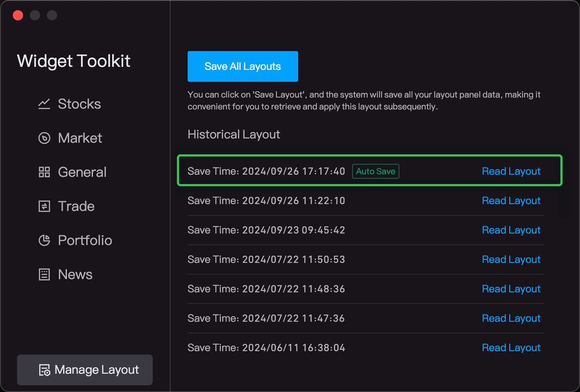Read Layout saved 2024/09/23 09:45:42
Viewport: 580px width, 392px height.
511,230
